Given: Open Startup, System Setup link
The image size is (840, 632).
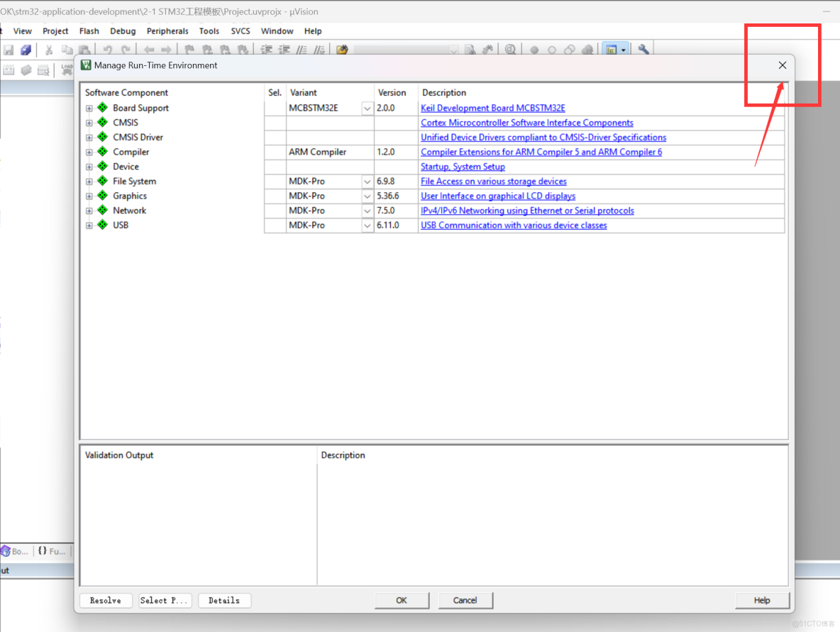Looking at the screenshot, I should point(463,167).
